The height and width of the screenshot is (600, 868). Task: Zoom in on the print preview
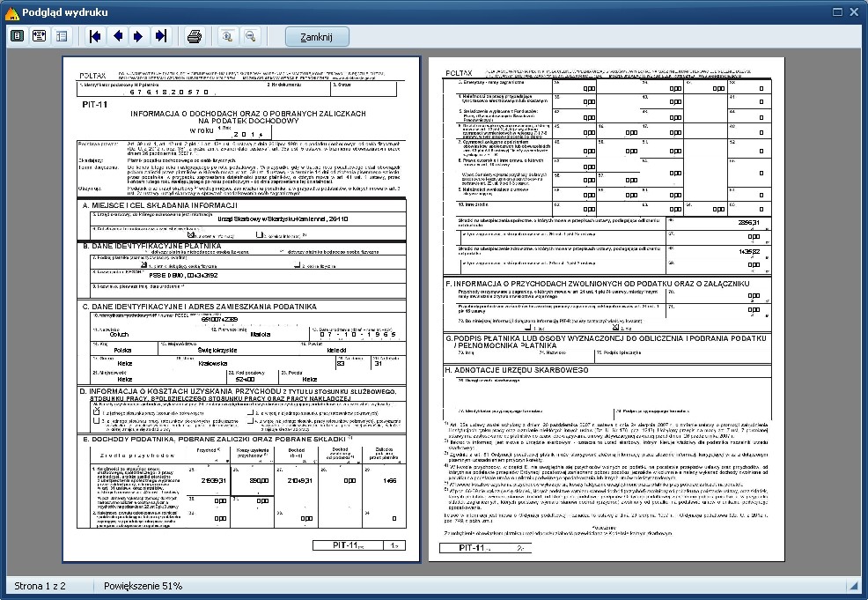pyautogui.click(x=227, y=37)
